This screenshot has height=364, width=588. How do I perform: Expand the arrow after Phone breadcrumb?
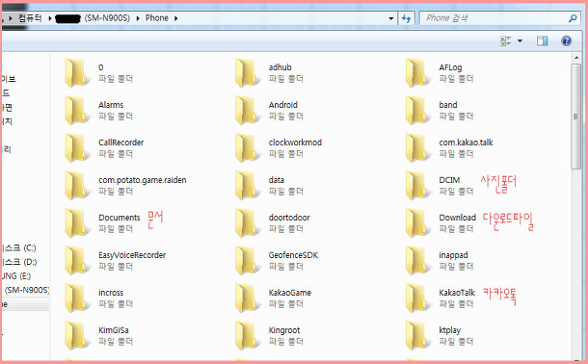(175, 18)
